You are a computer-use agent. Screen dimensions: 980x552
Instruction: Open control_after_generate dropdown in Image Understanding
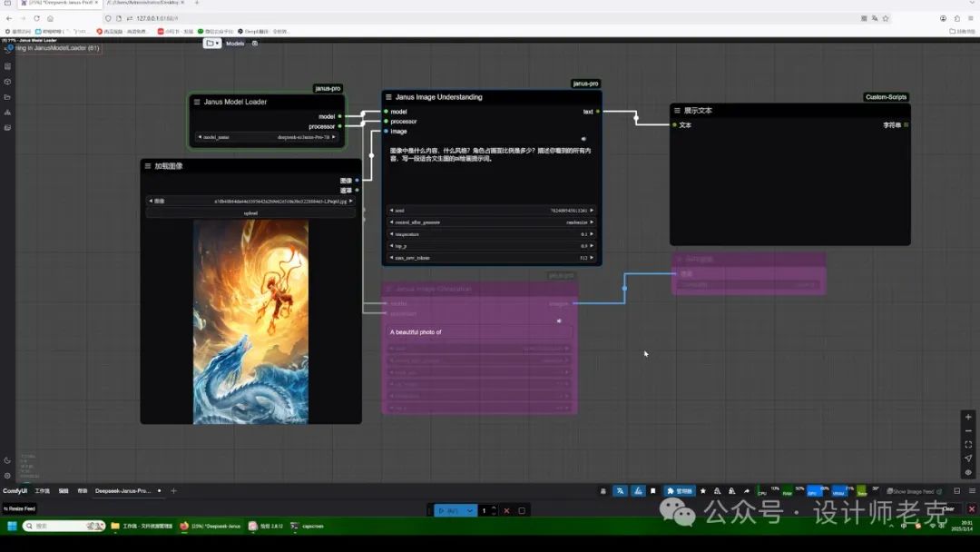pos(491,222)
